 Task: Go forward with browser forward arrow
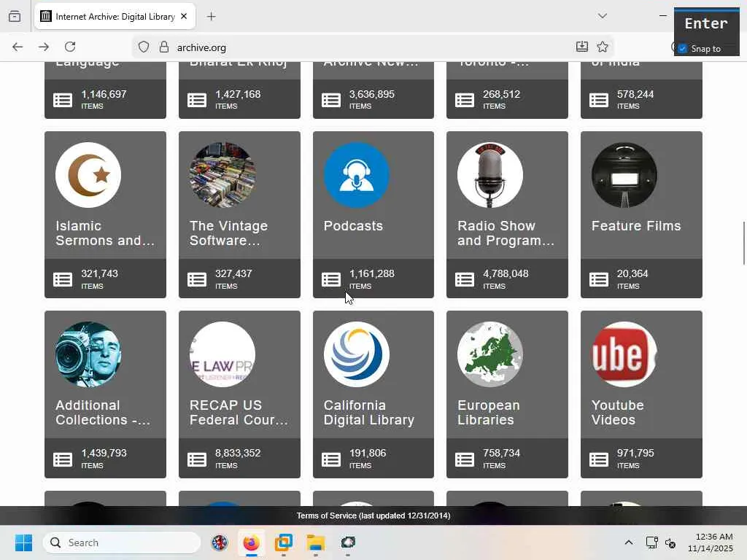point(44,47)
